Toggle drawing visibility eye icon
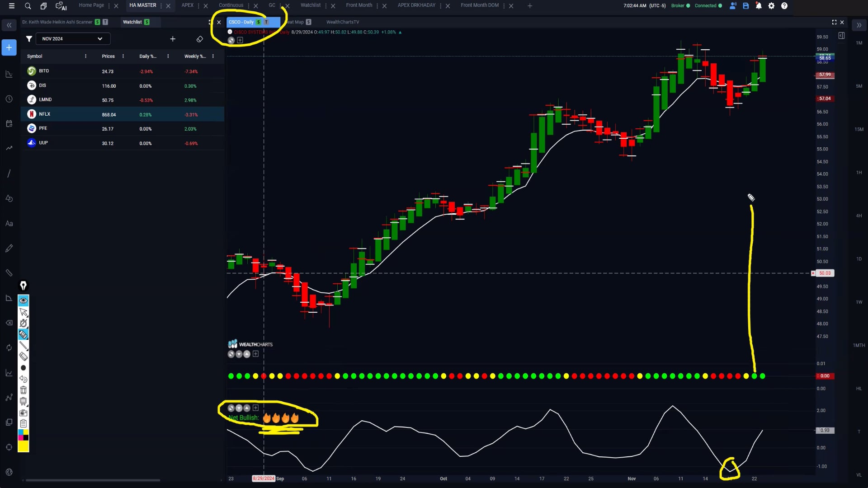The width and height of the screenshot is (868, 488). [x=24, y=300]
